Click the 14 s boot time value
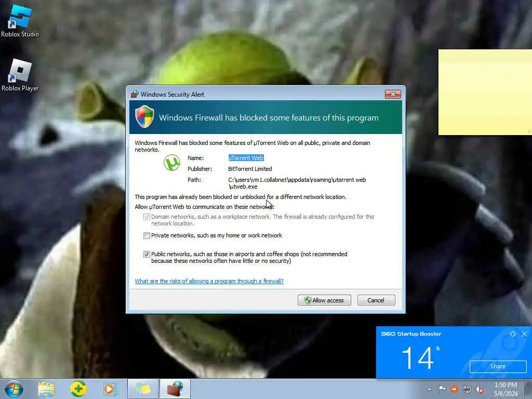Viewport: 532px width, 399px height. click(x=420, y=357)
